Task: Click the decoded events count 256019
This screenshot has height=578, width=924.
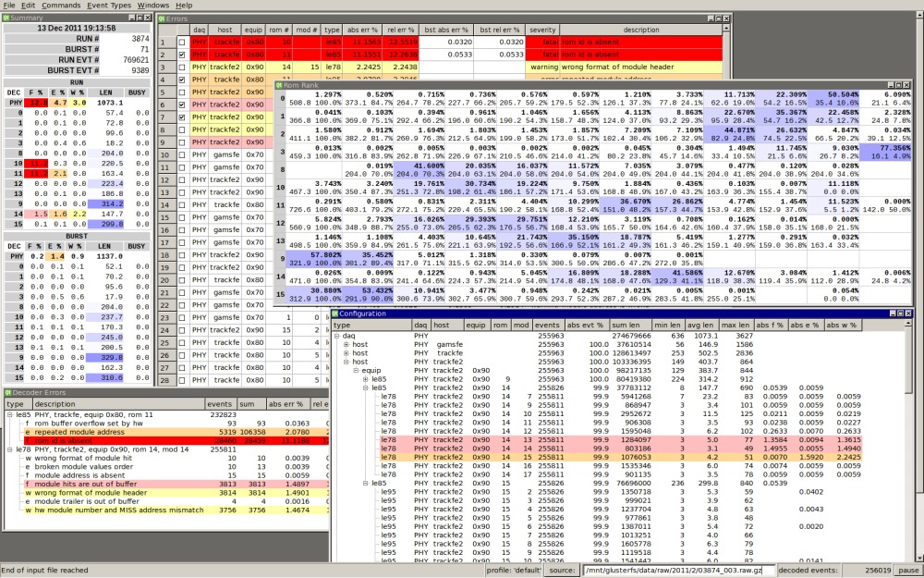Action: [876, 571]
